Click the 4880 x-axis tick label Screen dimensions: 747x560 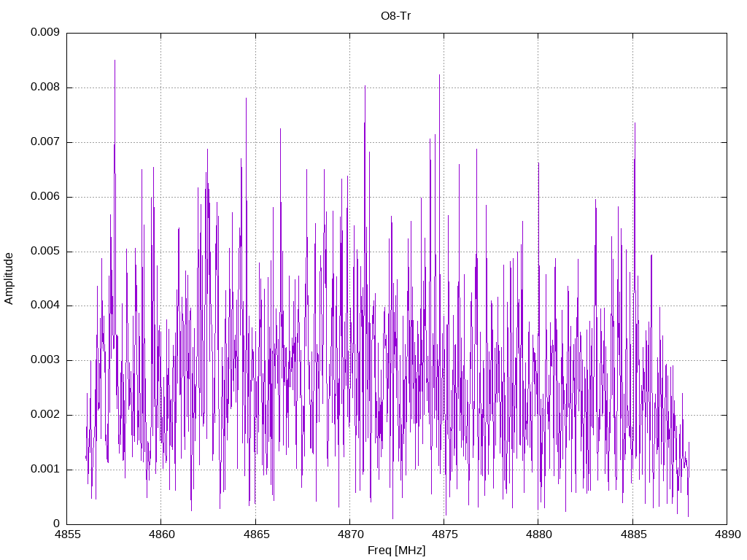tap(538, 534)
